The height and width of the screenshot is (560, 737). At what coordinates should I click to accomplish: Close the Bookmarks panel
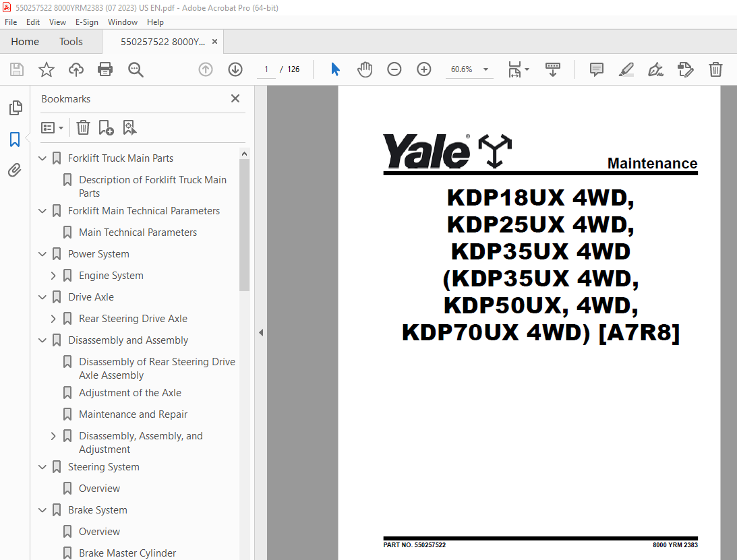click(235, 98)
